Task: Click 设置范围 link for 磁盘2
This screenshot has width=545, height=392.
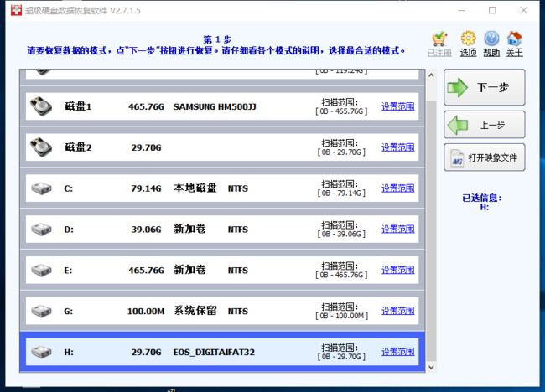Action: tap(398, 147)
